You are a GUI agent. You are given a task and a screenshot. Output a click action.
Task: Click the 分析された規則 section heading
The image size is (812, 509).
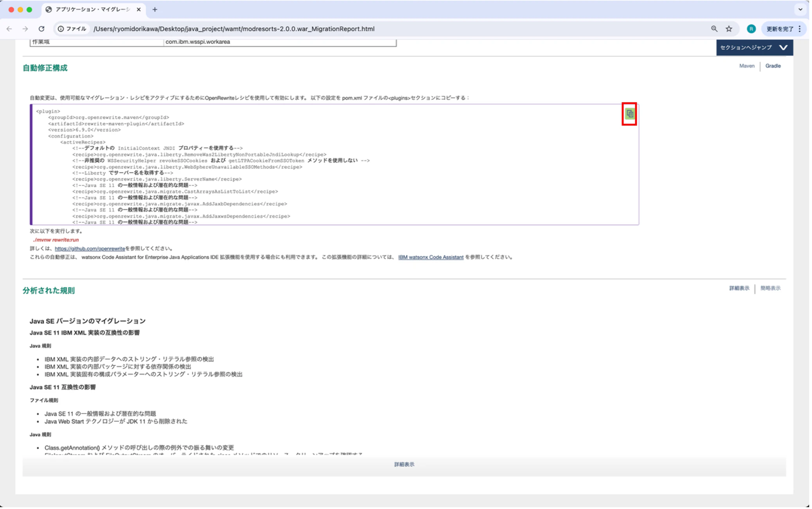49,291
